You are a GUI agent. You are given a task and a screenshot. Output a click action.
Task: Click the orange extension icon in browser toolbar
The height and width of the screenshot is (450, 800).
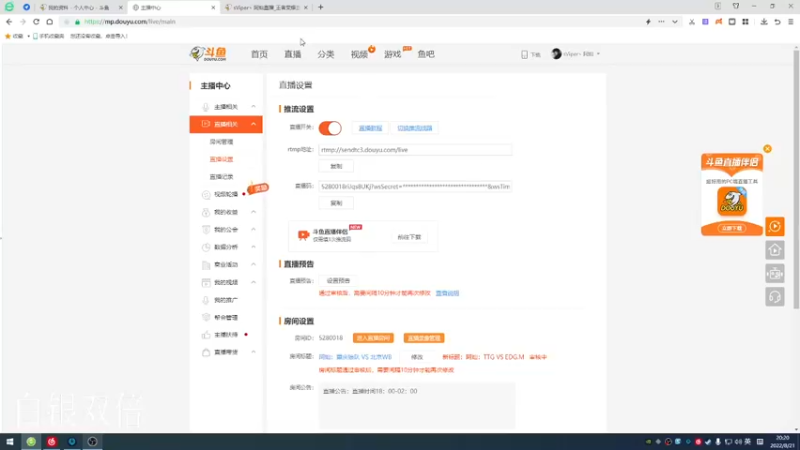tap(718, 22)
